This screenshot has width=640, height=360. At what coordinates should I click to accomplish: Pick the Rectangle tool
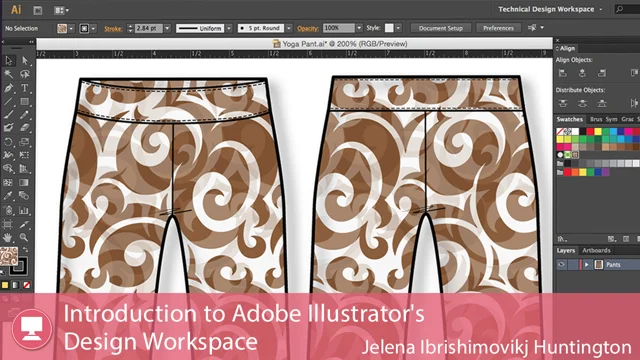coord(24,101)
